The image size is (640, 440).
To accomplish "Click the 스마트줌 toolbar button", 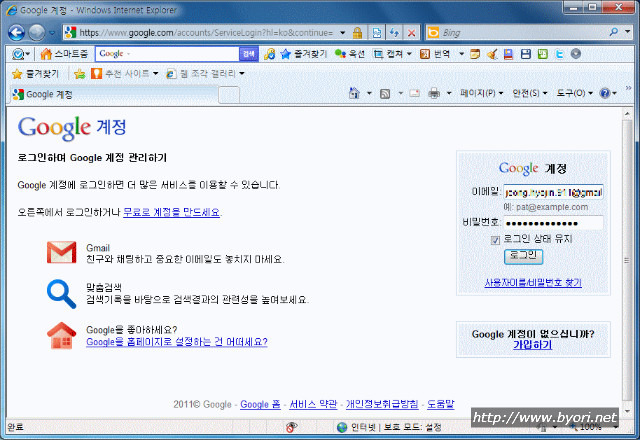I will pyautogui.click(x=64, y=54).
